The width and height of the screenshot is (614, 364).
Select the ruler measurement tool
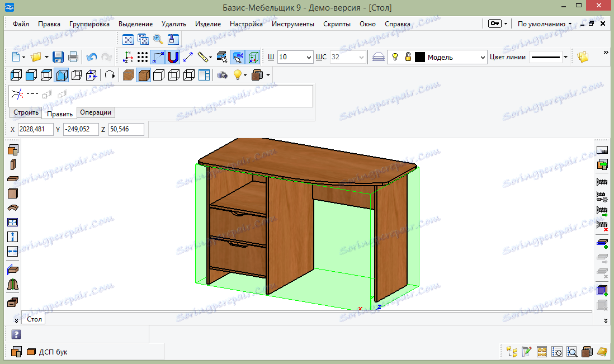click(204, 57)
